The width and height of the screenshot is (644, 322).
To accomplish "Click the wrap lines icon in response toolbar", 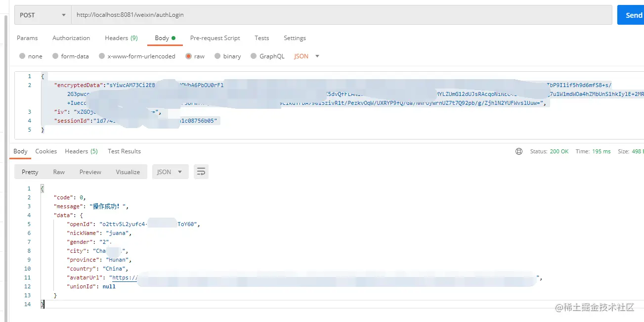I will pos(201,172).
